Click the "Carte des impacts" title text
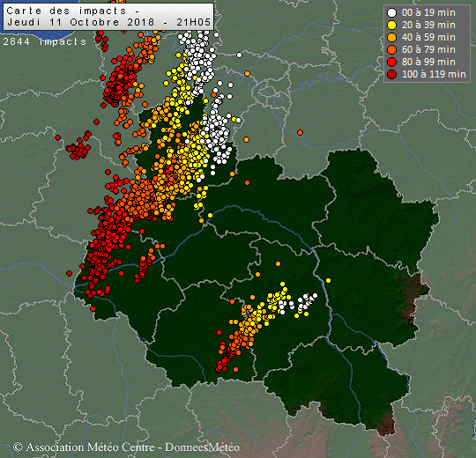 coord(66,11)
